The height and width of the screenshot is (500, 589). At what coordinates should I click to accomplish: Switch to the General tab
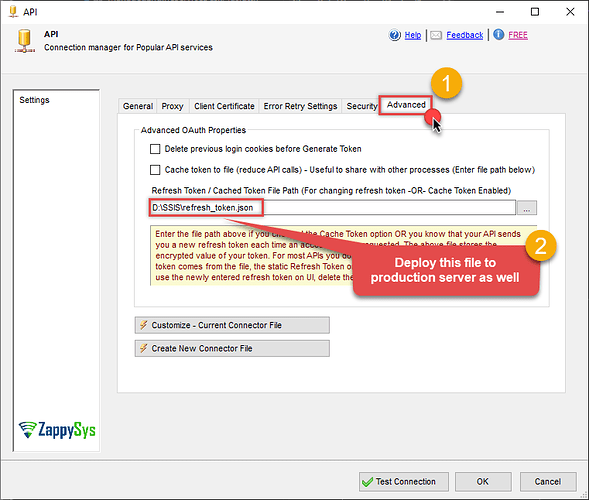coord(138,106)
